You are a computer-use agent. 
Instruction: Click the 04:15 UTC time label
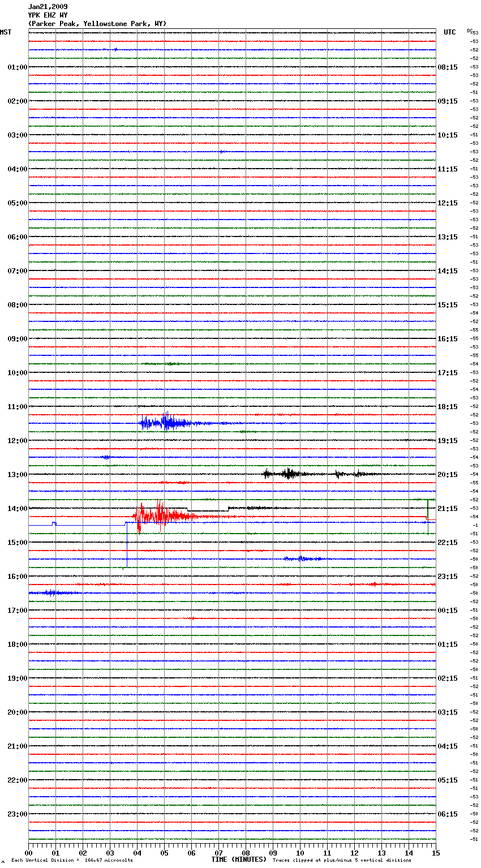click(448, 746)
